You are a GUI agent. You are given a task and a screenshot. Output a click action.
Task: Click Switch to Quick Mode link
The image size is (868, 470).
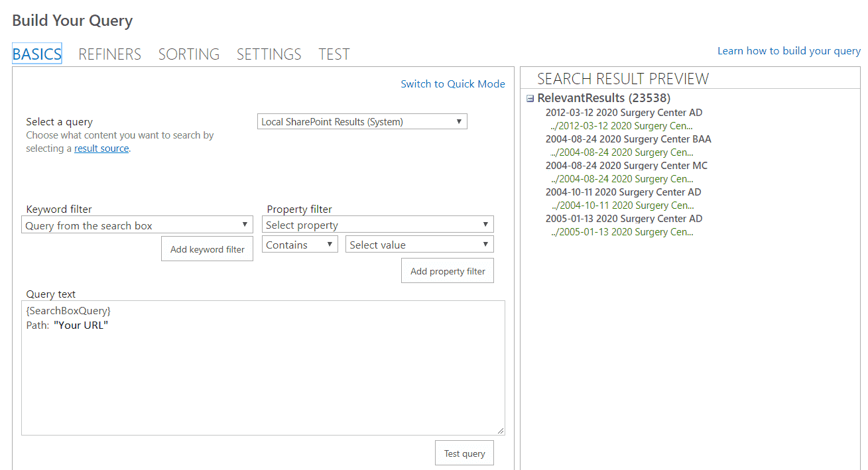453,84
